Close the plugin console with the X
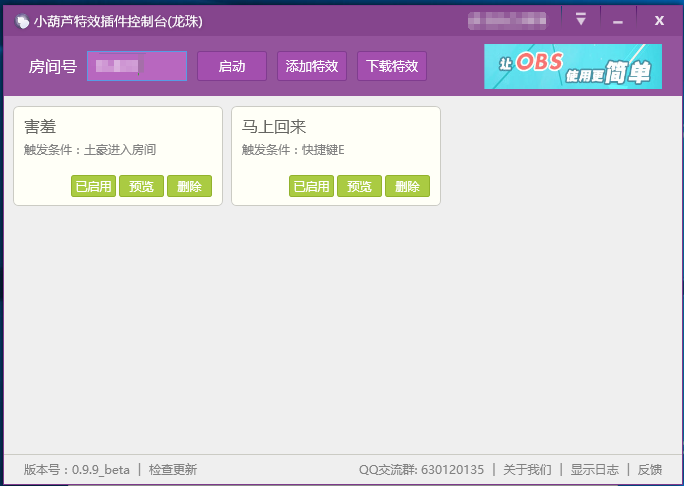684x486 pixels. (659, 21)
